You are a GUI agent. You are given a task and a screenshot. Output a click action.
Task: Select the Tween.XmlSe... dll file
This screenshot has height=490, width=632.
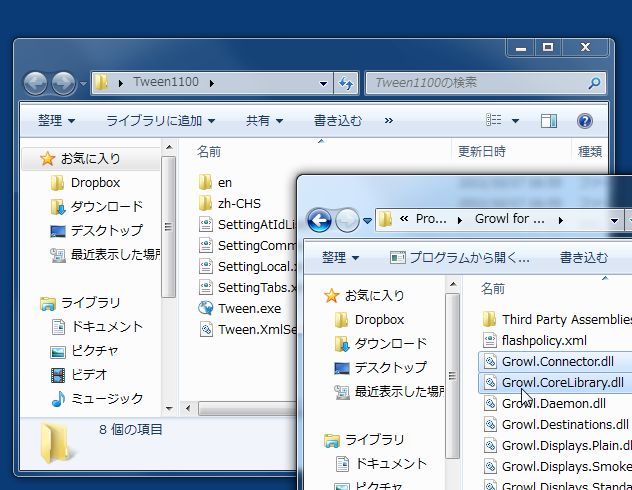(x=247, y=330)
